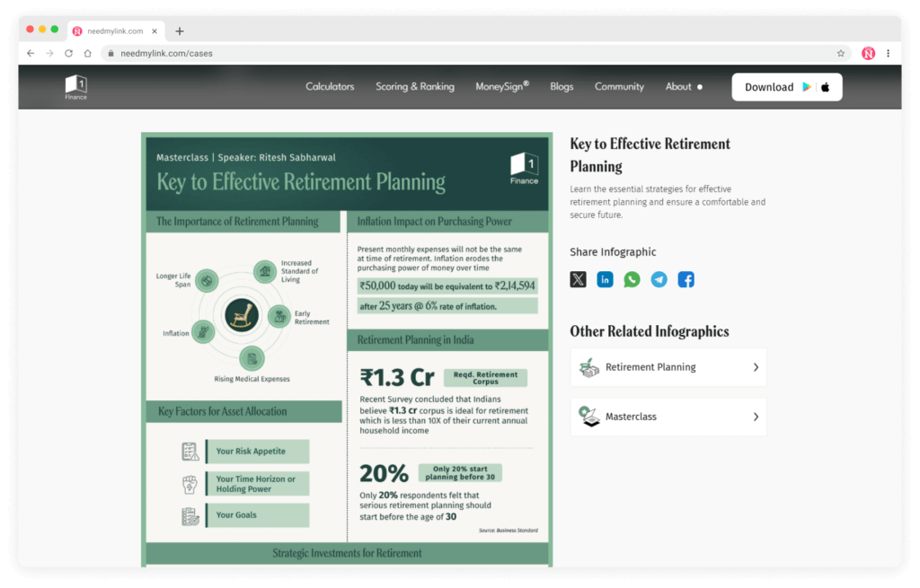Open the app on Google Play

click(806, 87)
